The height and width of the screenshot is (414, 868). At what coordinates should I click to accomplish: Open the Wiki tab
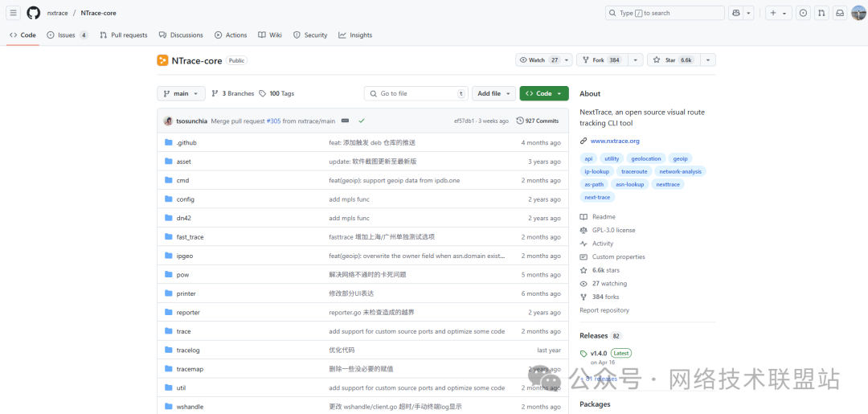(x=269, y=35)
